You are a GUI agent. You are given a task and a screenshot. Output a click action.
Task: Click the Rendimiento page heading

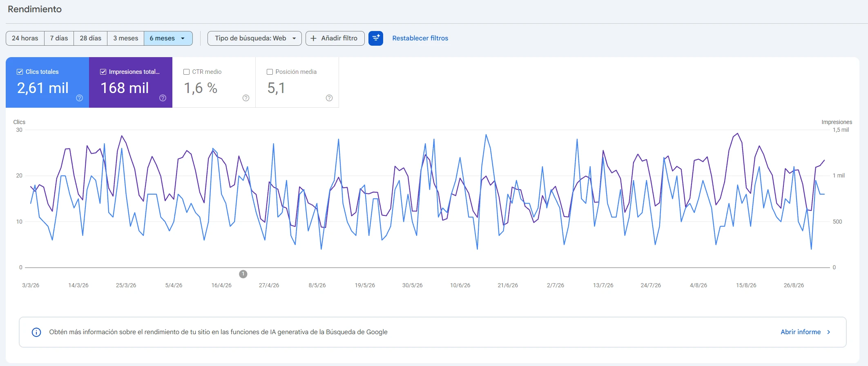[35, 9]
